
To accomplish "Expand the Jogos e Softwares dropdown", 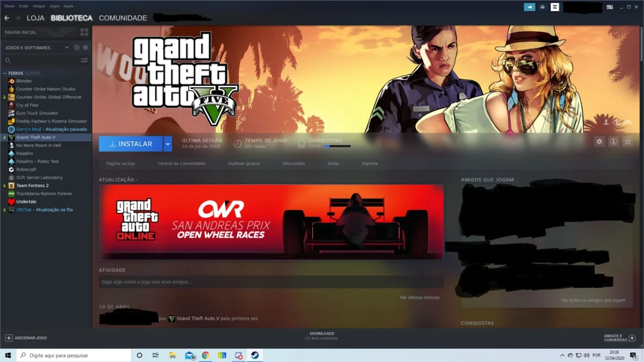I will (37, 48).
